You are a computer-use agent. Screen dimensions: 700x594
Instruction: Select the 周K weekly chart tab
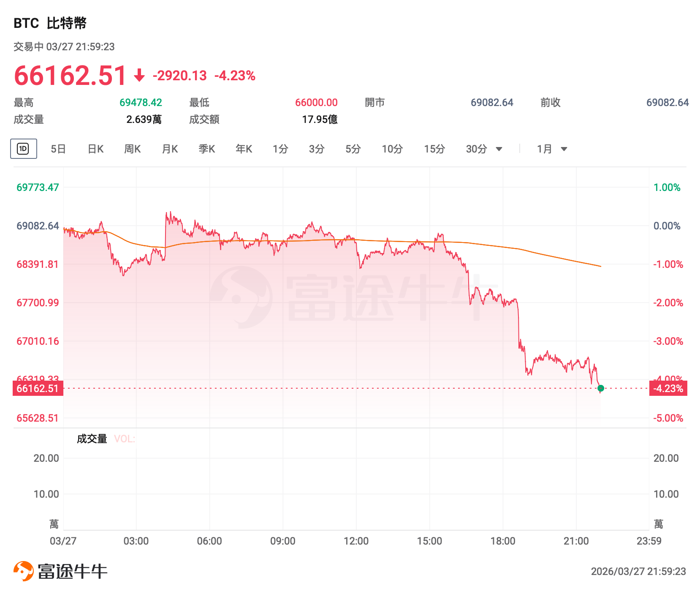[133, 149]
